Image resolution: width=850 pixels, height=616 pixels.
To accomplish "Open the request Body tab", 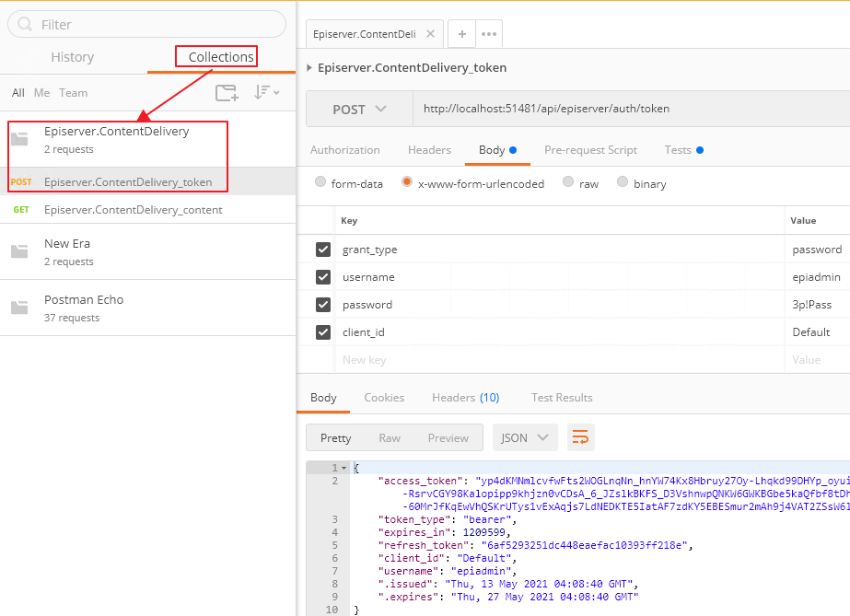I will [x=497, y=150].
